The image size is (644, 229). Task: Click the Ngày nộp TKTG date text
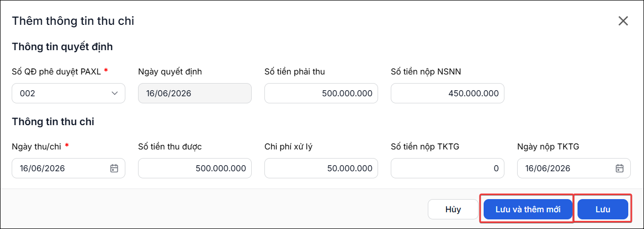click(x=548, y=168)
